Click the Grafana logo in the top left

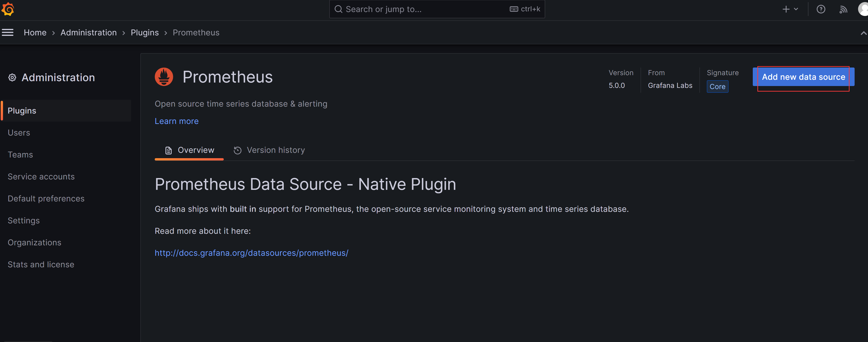tap(8, 9)
